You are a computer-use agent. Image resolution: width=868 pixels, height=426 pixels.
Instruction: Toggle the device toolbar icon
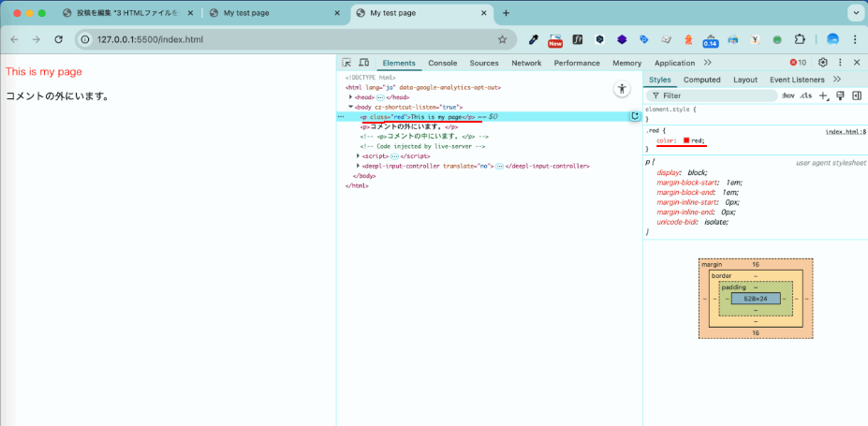click(363, 63)
